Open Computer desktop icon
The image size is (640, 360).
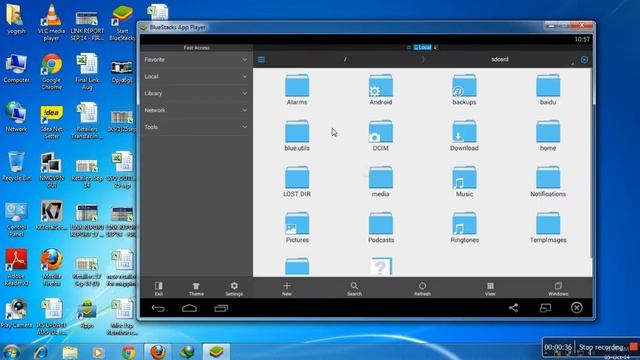point(16,68)
